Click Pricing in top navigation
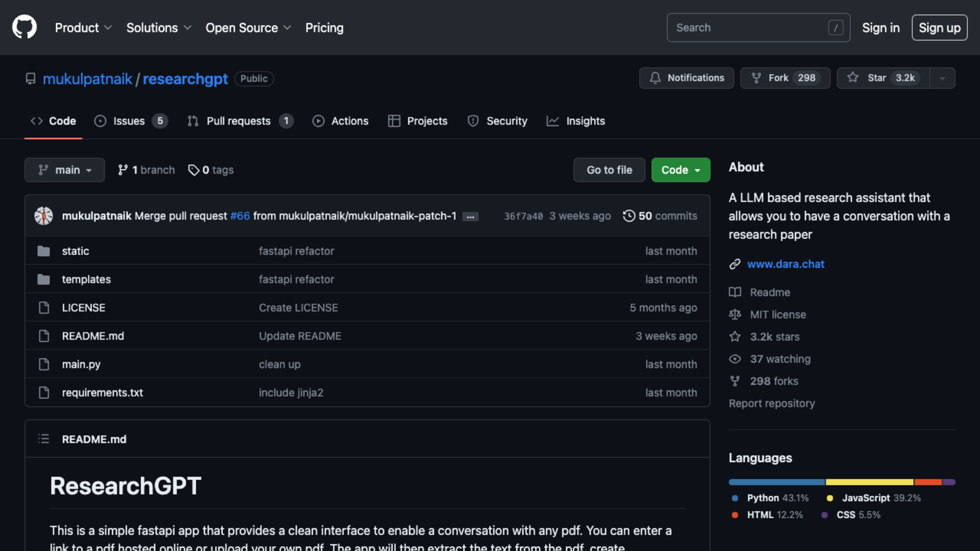The image size is (980, 551). [325, 28]
